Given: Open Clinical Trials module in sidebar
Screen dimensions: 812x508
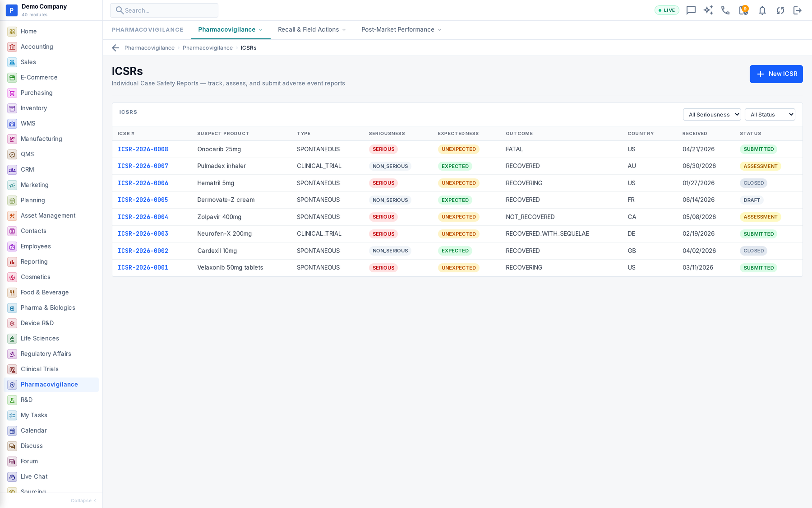Looking at the screenshot, I should click(51, 369).
